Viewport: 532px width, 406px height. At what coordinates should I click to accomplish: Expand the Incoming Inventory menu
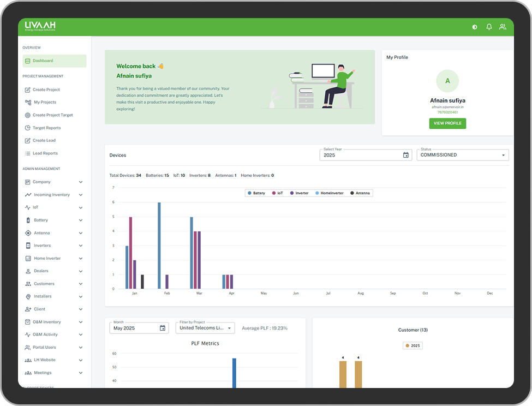point(54,195)
